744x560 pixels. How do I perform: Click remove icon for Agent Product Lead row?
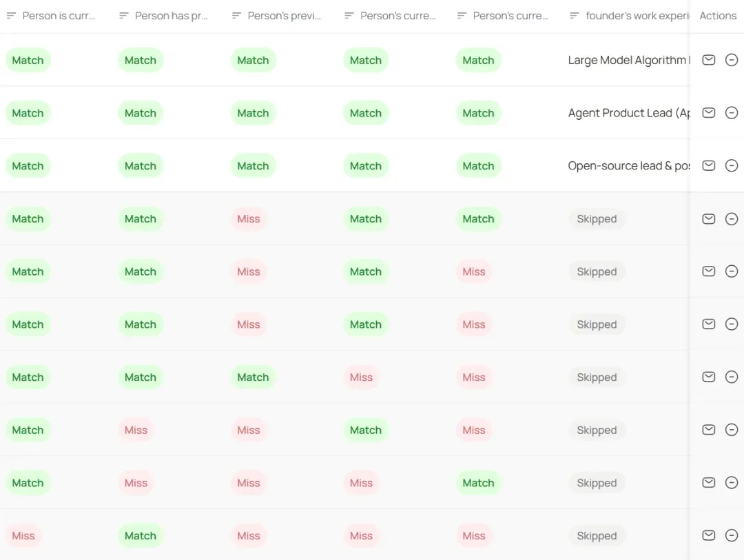731,112
